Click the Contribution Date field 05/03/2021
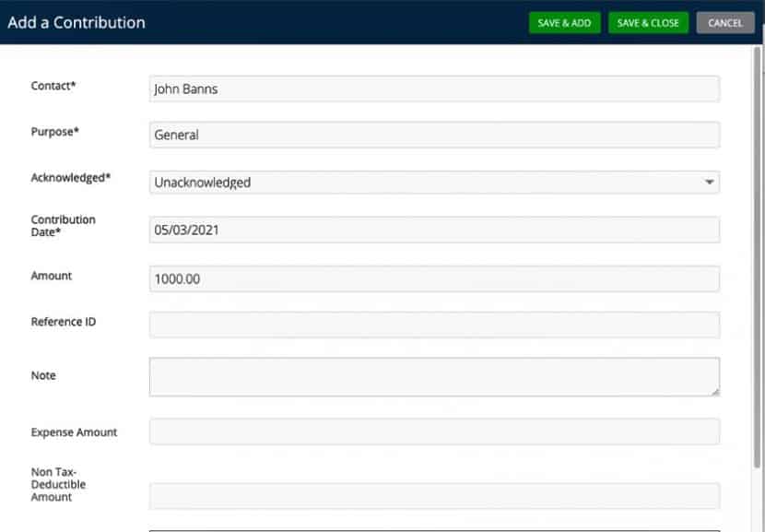Image resolution: width=765 pixels, height=532 pixels. (x=433, y=230)
